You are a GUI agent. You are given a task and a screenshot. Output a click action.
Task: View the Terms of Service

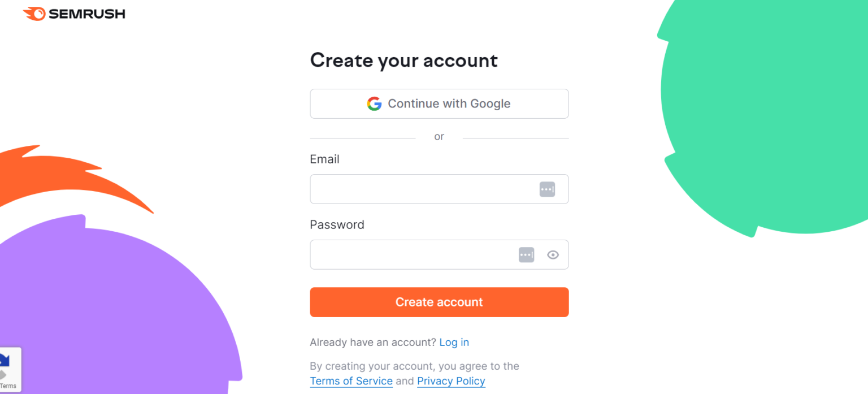pos(351,381)
